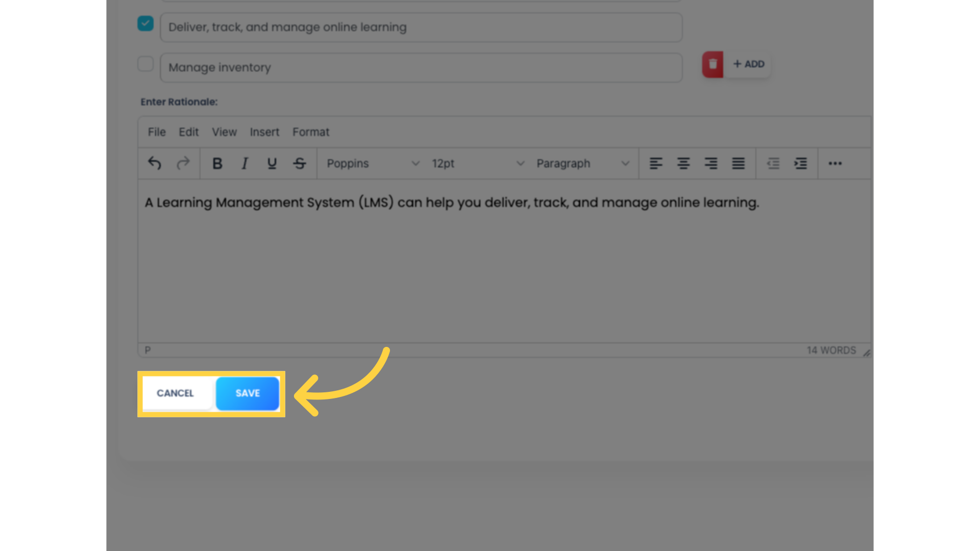Click the Redo icon
This screenshot has height=551, width=980.
[x=183, y=163]
